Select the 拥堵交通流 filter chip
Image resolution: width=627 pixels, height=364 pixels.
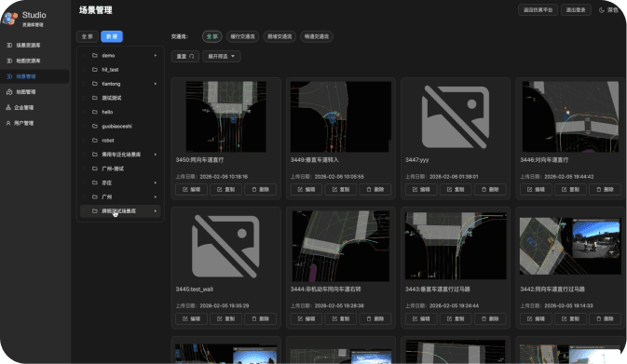279,36
